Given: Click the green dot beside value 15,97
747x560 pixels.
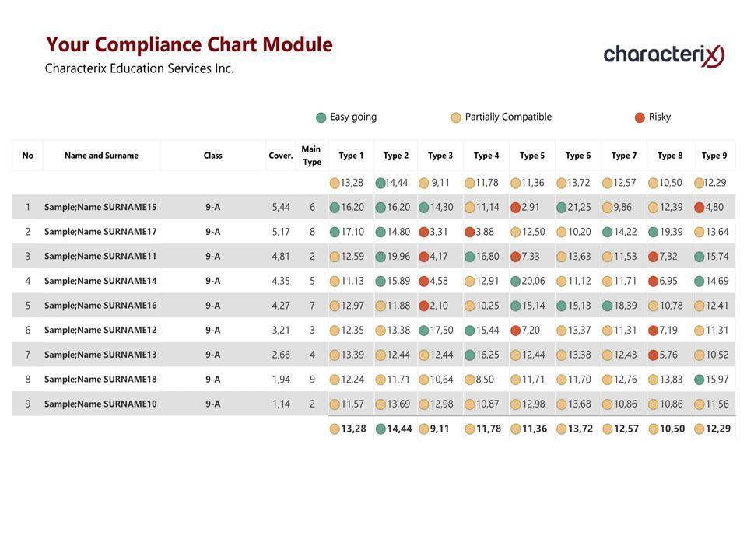Looking at the screenshot, I should (x=700, y=380).
